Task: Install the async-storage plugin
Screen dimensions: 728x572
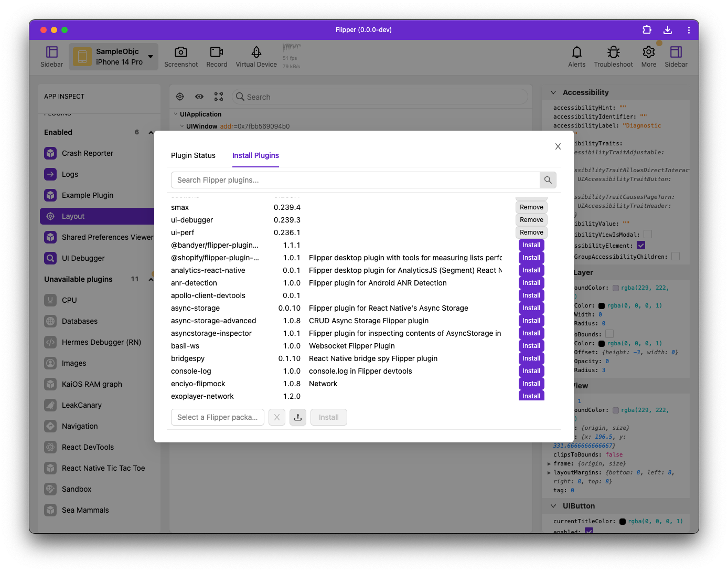Action: click(531, 308)
